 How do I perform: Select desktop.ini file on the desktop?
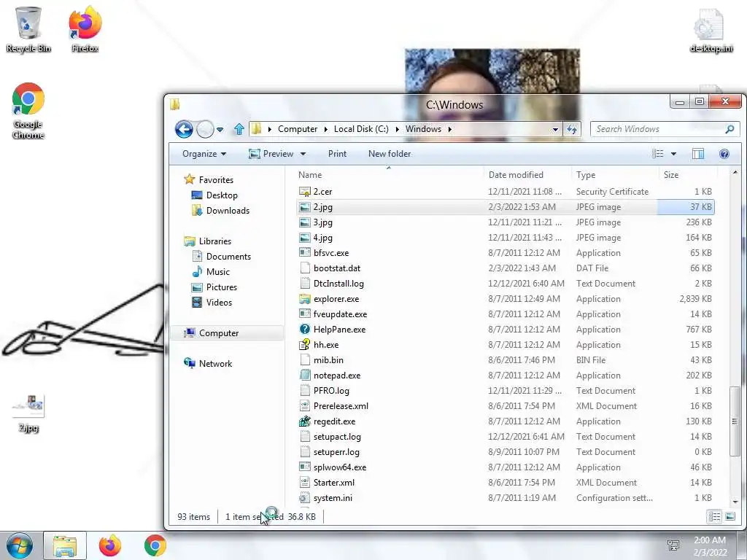[x=711, y=31]
